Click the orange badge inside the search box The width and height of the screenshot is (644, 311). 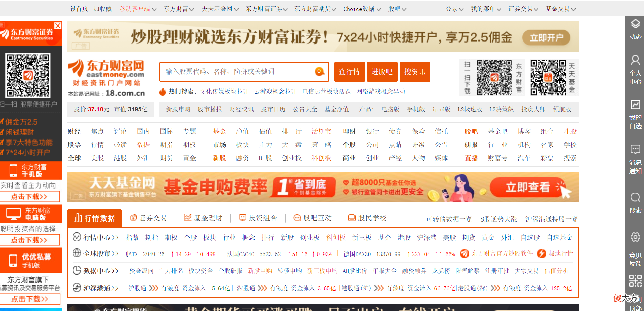(319, 71)
